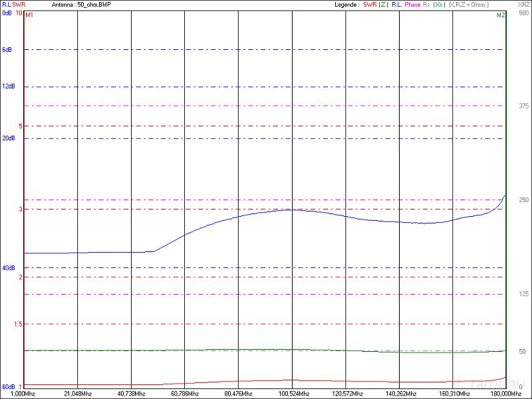532x399 pixels.
Task: Click the 20dB return loss label
Action: (8, 138)
